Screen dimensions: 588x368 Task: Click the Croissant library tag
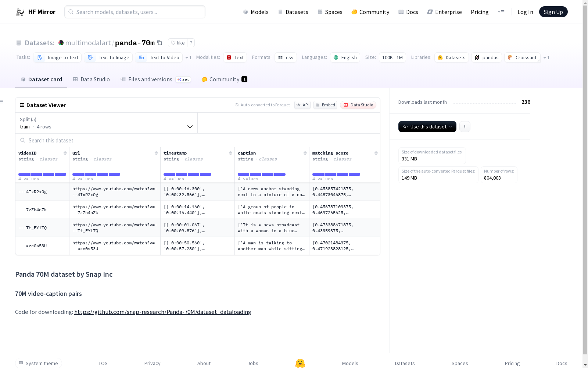(522, 57)
